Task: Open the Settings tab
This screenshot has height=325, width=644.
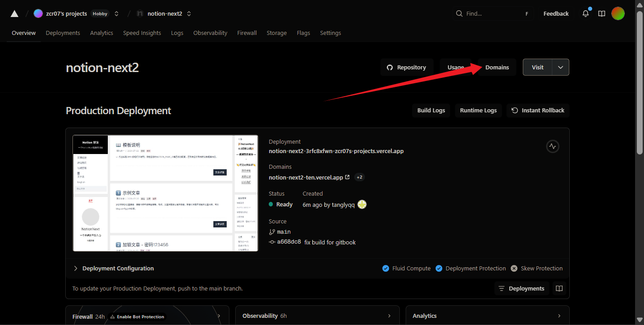Action: (330, 33)
